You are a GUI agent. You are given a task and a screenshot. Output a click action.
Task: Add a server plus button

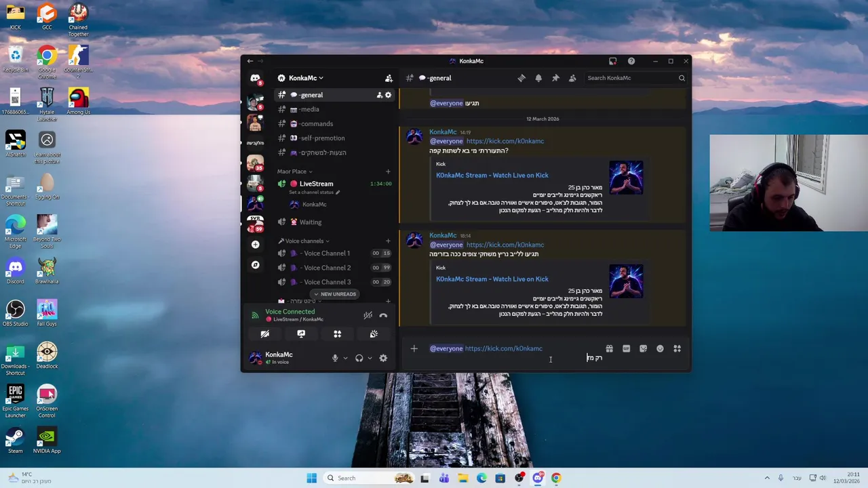point(255,245)
